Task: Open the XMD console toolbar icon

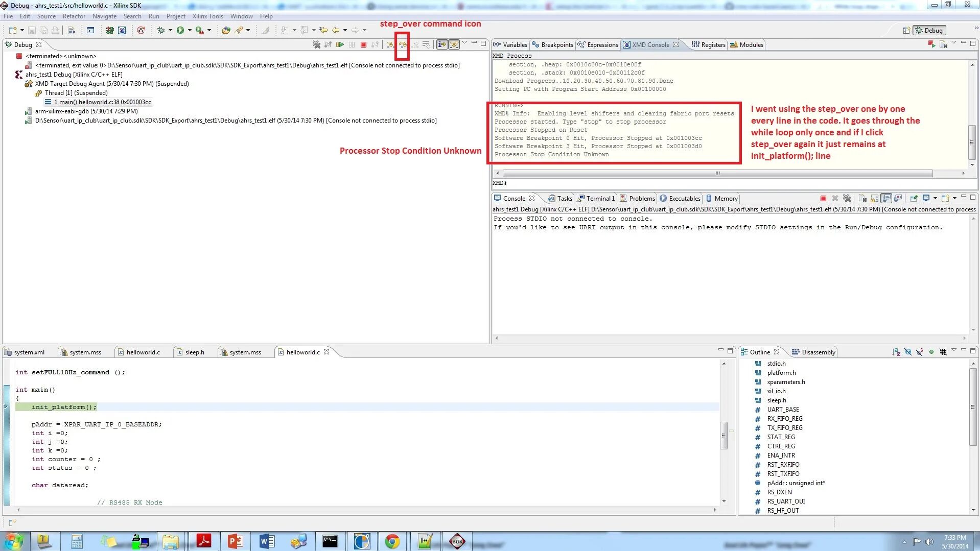Action: pyautogui.click(x=122, y=31)
